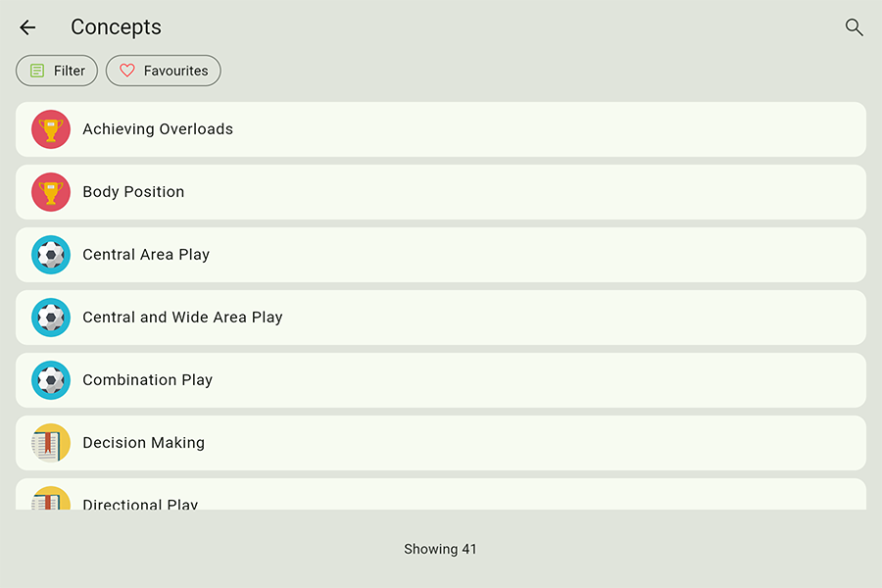Click the trophy icon beside Body Position
This screenshot has height=588, width=882.
click(x=51, y=192)
